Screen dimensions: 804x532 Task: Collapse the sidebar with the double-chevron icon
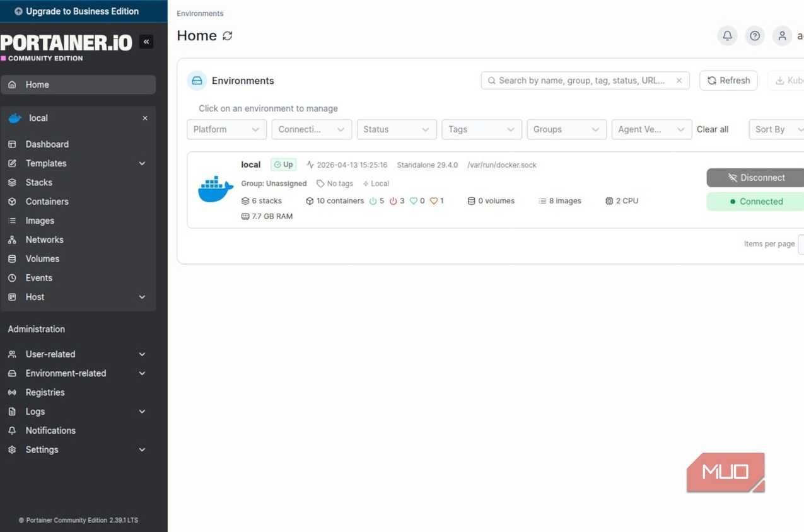pyautogui.click(x=146, y=42)
